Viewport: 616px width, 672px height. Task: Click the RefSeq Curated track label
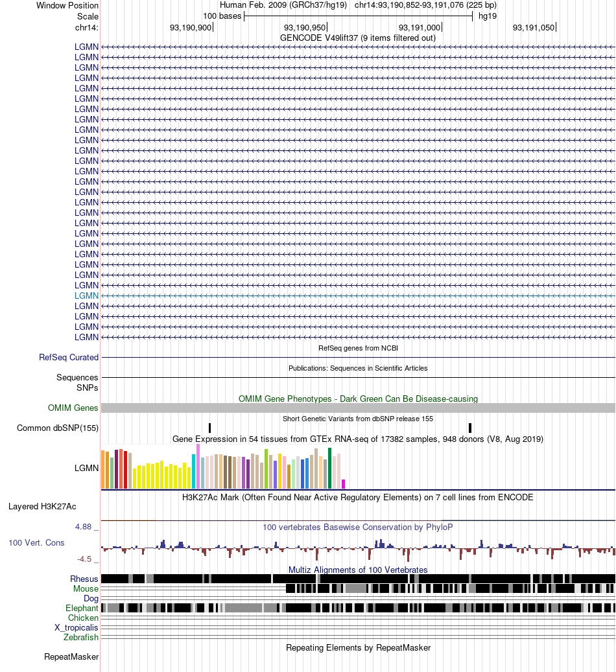69,358
